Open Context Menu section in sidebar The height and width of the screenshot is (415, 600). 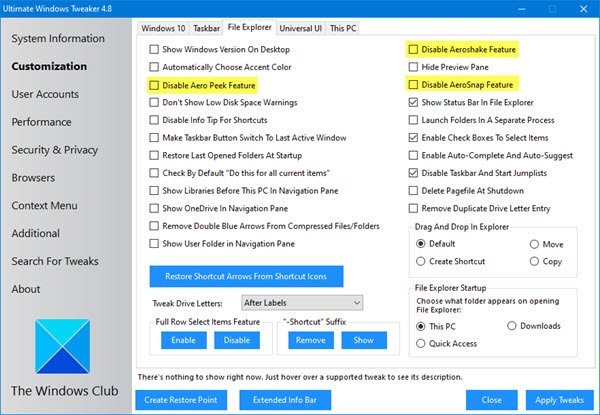point(44,206)
